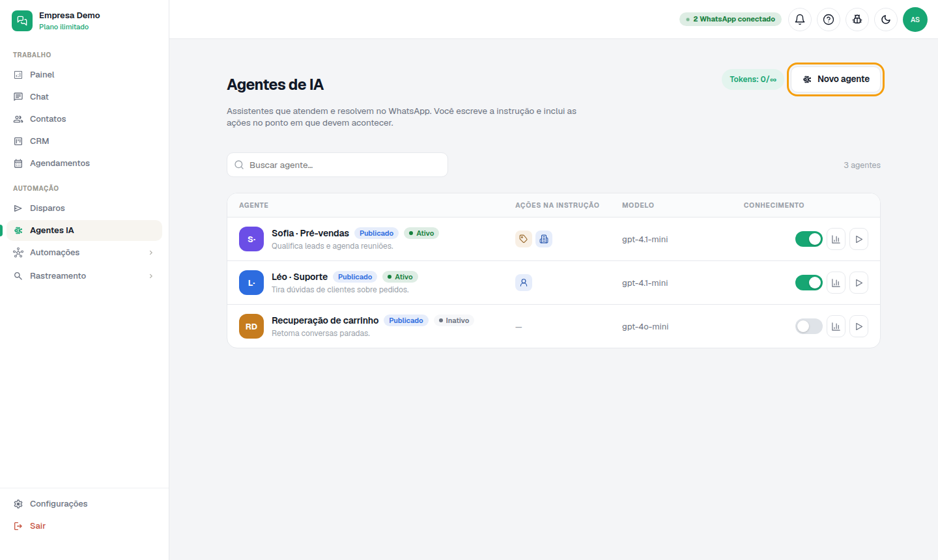
Task: Open statistics for Sofia · Pré-vendas
Action: [836, 239]
